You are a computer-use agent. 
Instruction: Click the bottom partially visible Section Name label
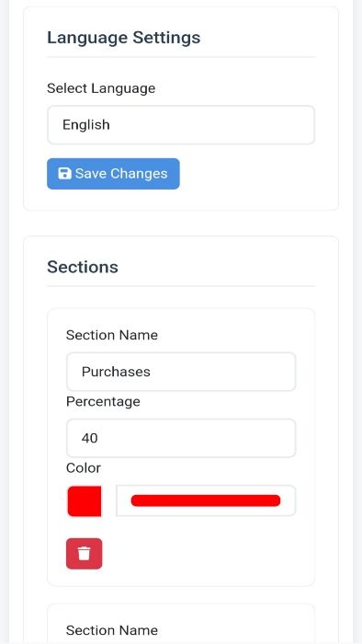coord(112,630)
